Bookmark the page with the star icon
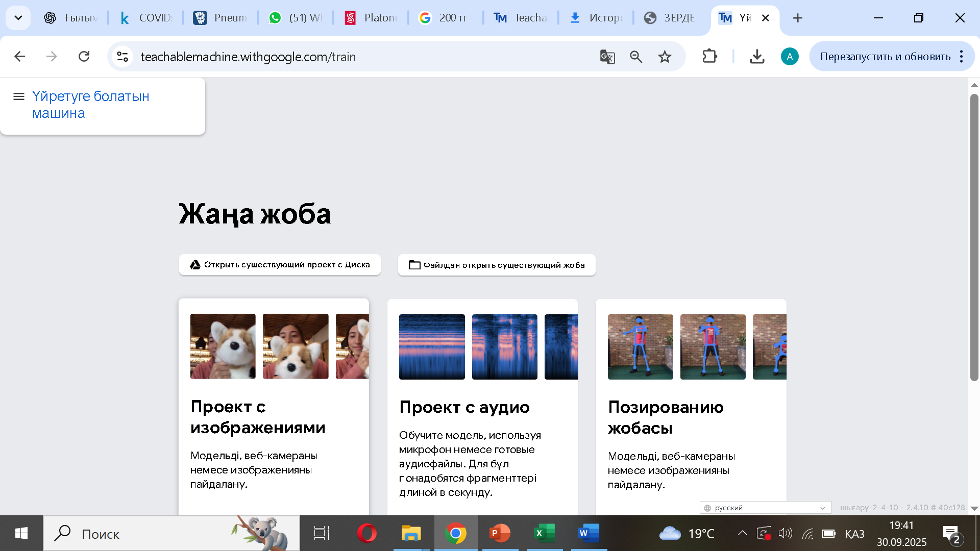 (x=665, y=57)
